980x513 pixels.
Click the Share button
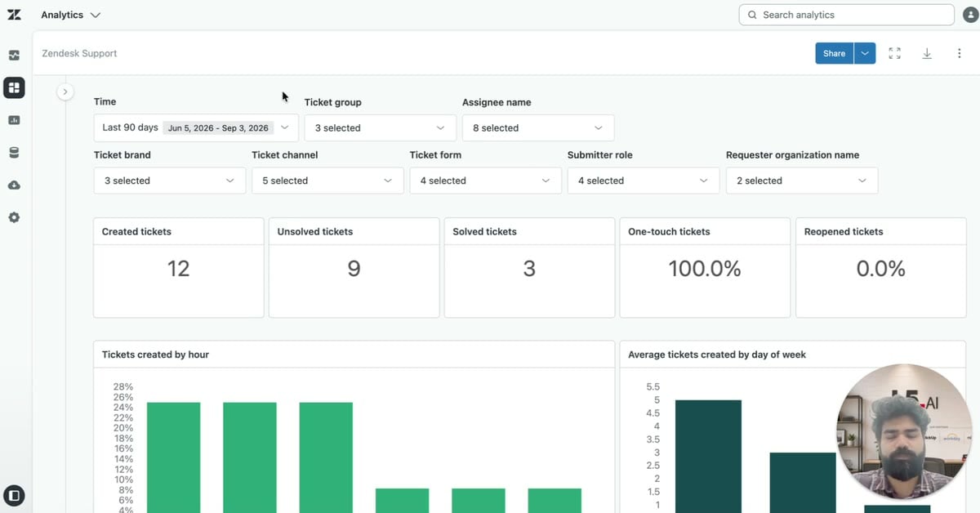pos(835,53)
